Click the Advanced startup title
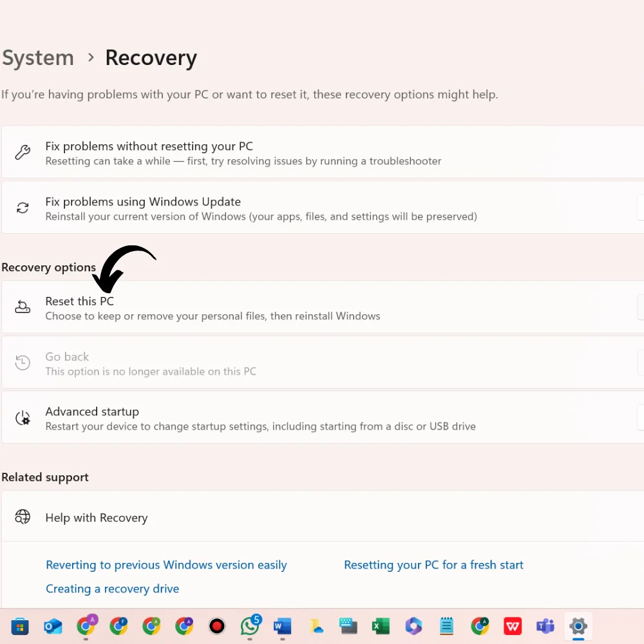The width and height of the screenshot is (644, 644). click(92, 412)
